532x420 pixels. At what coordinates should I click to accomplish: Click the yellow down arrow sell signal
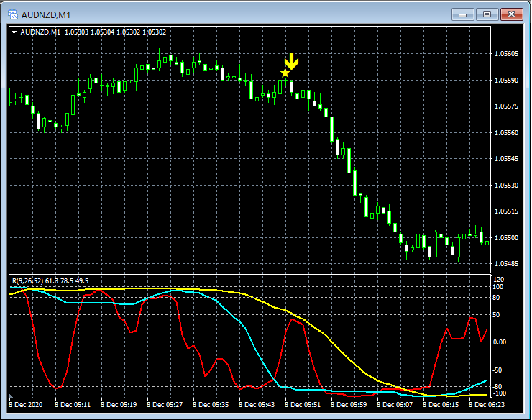[x=291, y=61]
